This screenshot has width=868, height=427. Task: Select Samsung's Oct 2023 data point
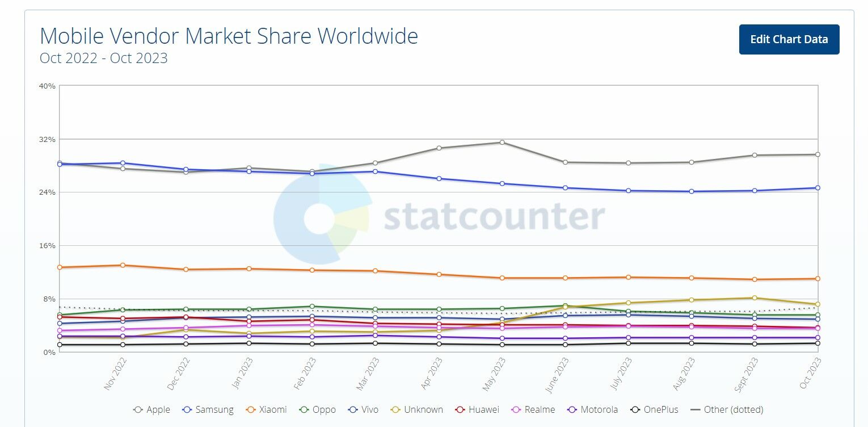(x=818, y=188)
